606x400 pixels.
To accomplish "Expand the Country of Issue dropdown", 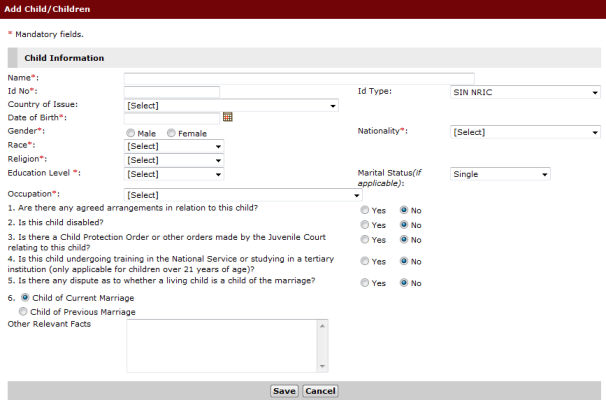I will click(x=231, y=105).
